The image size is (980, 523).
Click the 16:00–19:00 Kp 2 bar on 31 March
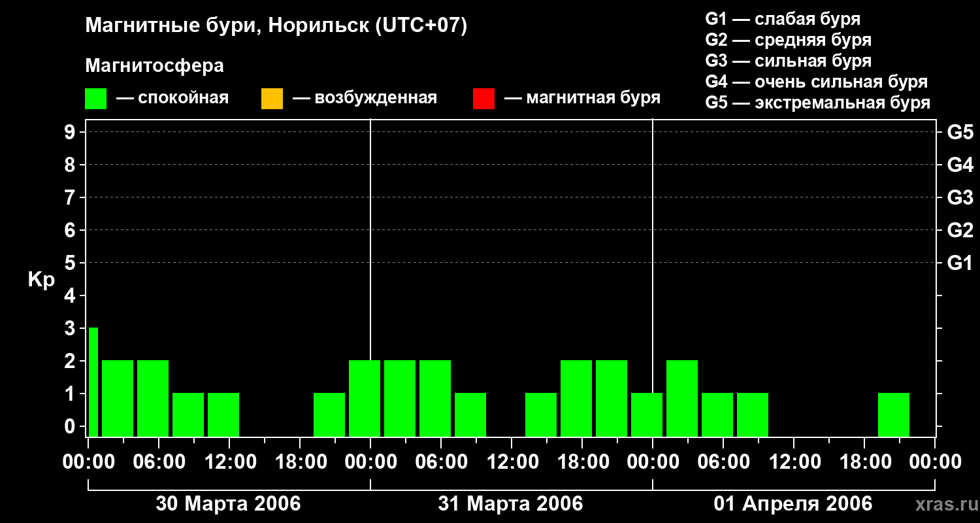tap(576, 399)
